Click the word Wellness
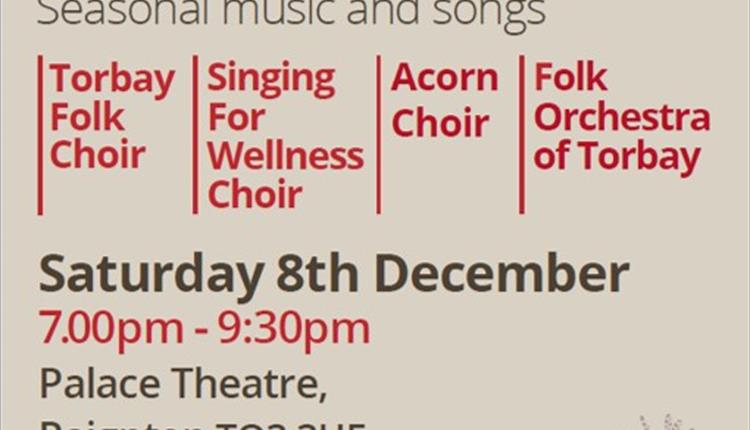The image size is (750, 430). 286,156
